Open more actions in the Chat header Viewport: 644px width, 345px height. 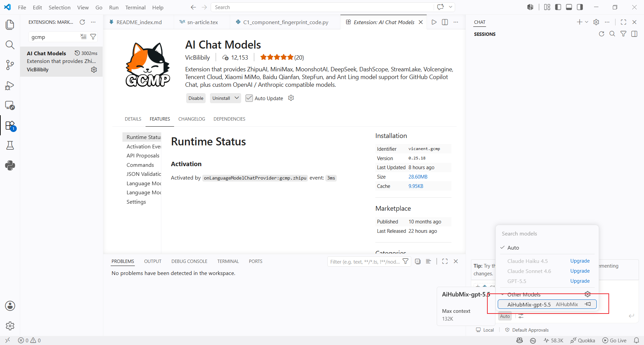[607, 22]
